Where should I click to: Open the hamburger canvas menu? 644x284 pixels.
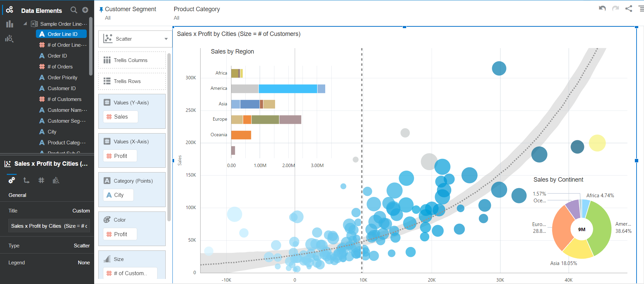[x=641, y=8]
